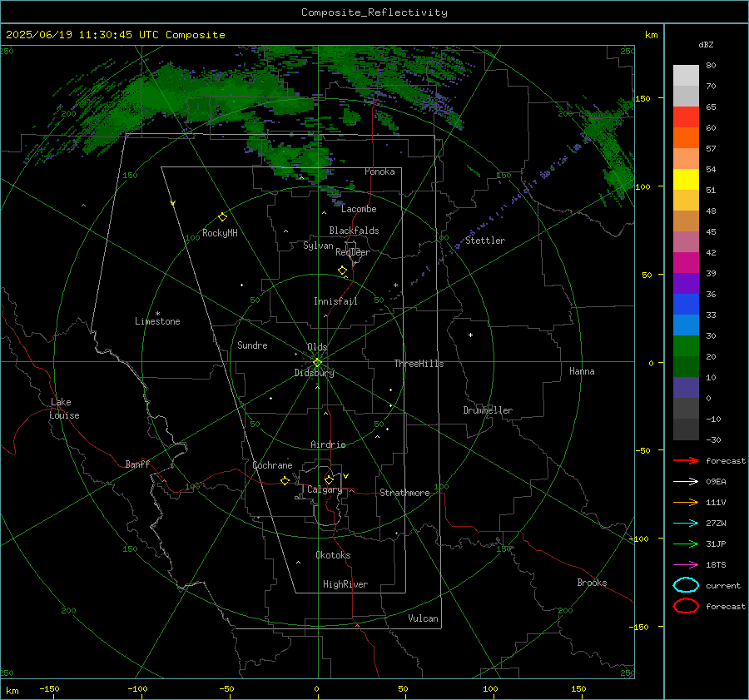This screenshot has height=700, width=749.
Task: Click the green 31JP arrow icon
Action: click(686, 544)
